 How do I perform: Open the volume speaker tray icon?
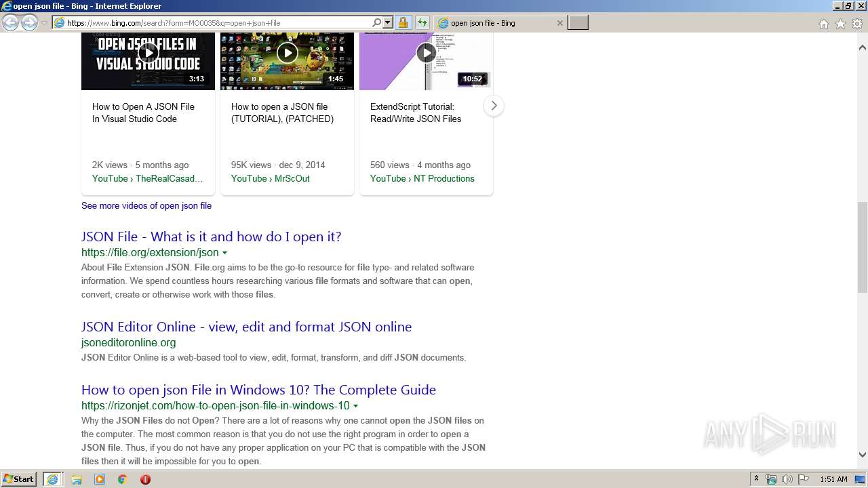787,479
